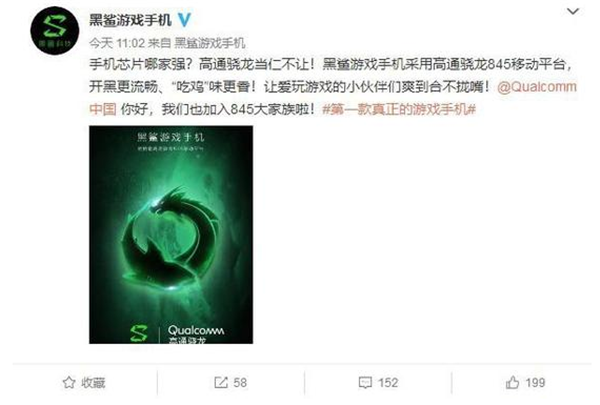The width and height of the screenshot is (600, 405).
Task: Click the thumbs-up like icon
Action: (512, 382)
